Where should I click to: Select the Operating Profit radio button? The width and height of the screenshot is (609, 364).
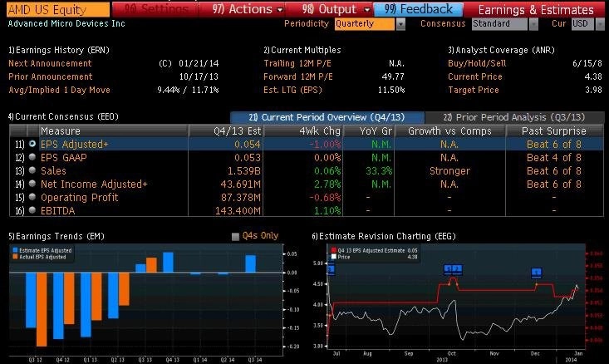32,197
